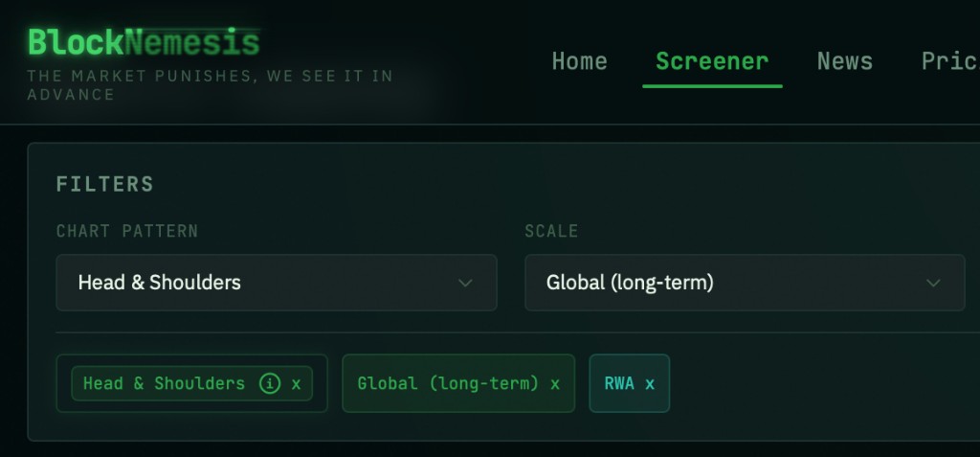Remove the Head & Shoulders filter chip
Screen dimensions: 980x457
(x=297, y=383)
